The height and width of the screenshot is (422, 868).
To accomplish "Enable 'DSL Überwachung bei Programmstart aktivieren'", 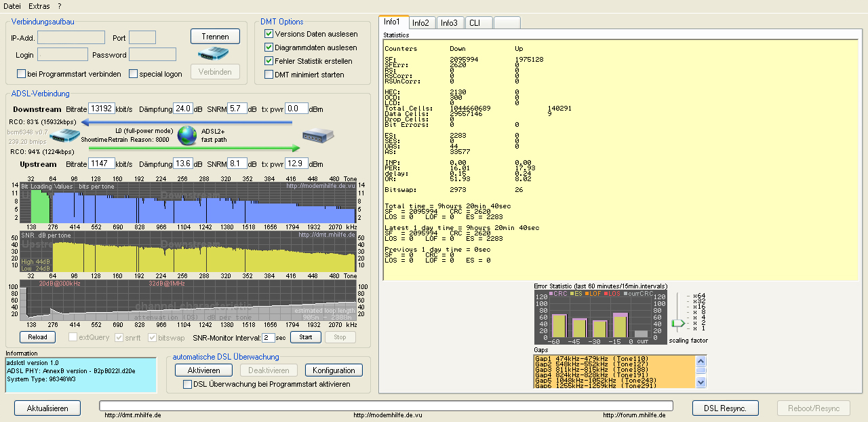I will click(188, 384).
